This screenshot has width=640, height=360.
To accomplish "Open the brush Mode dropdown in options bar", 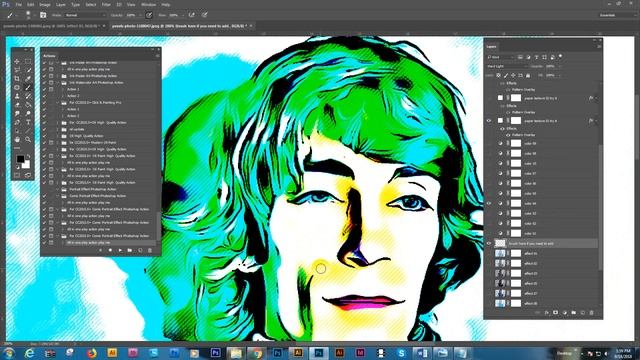I will pyautogui.click(x=85, y=15).
